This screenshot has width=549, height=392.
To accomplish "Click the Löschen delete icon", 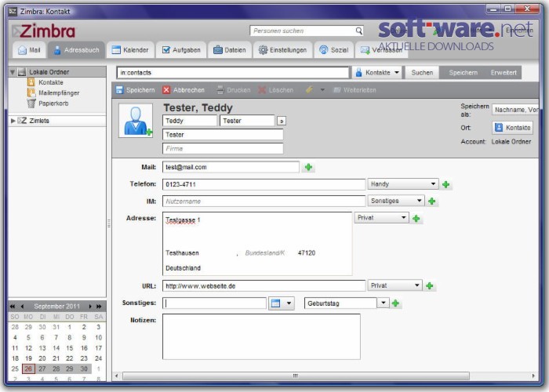I will pyautogui.click(x=262, y=90).
